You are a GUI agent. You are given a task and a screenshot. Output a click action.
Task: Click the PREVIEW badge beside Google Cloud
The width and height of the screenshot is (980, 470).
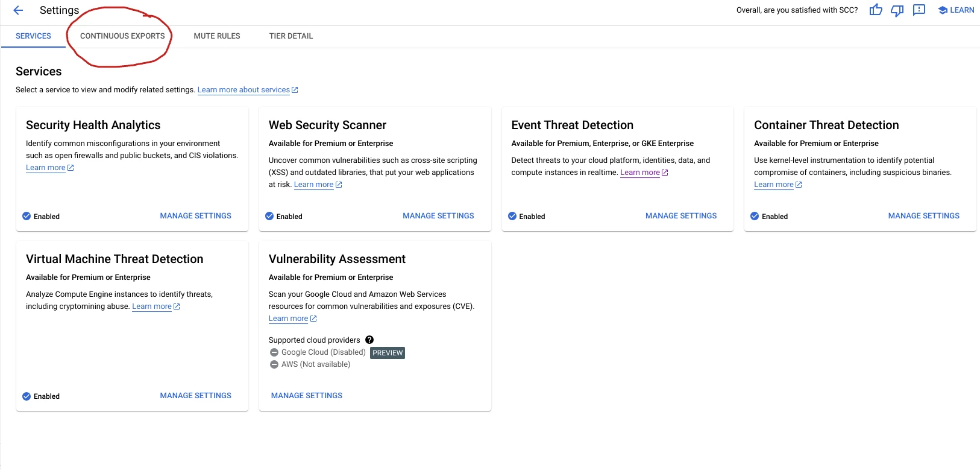[388, 353]
